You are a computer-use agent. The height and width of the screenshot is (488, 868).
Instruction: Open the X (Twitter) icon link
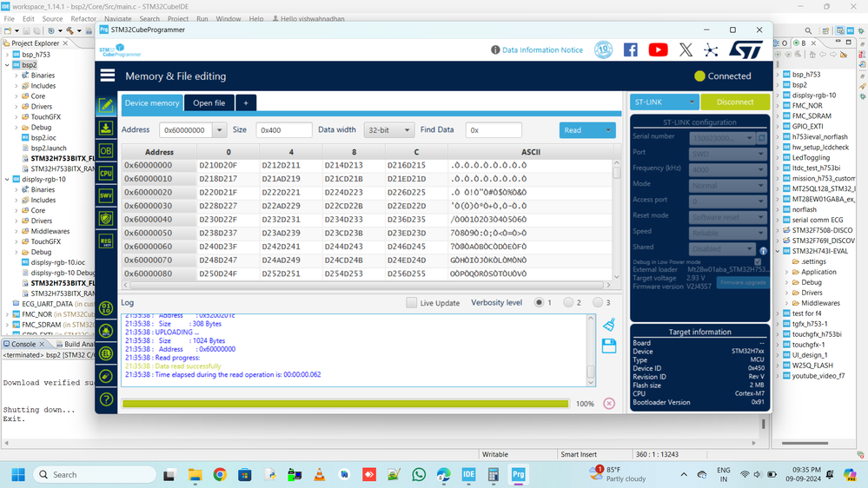686,49
